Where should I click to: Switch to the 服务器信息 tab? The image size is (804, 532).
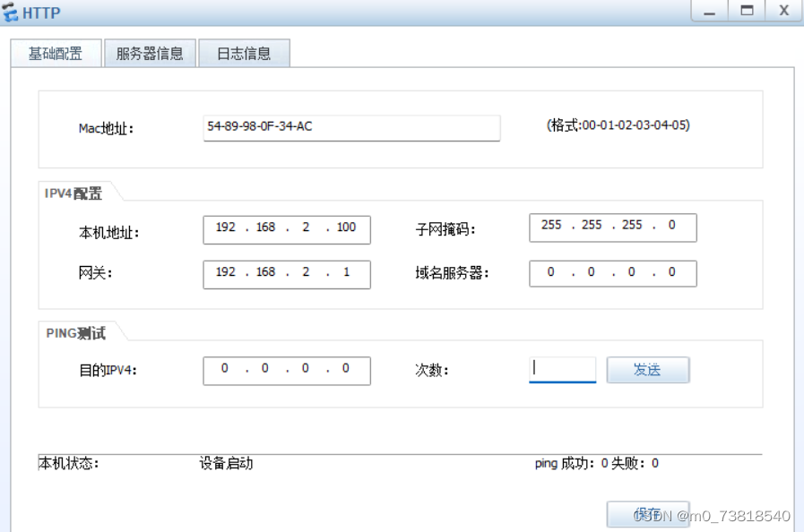(x=149, y=53)
